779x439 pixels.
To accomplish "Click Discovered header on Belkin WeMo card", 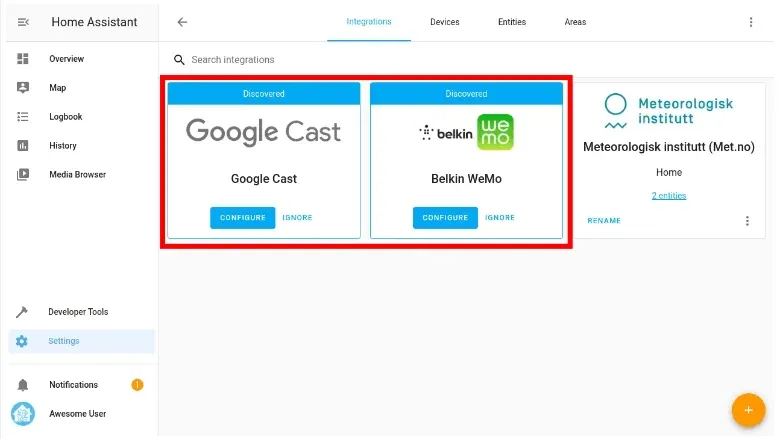I will pos(467,94).
